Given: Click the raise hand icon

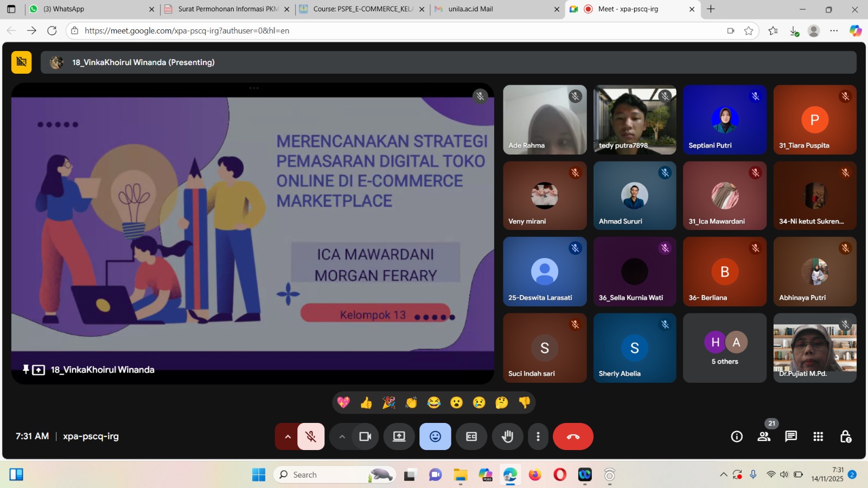Looking at the screenshot, I should pos(507,436).
